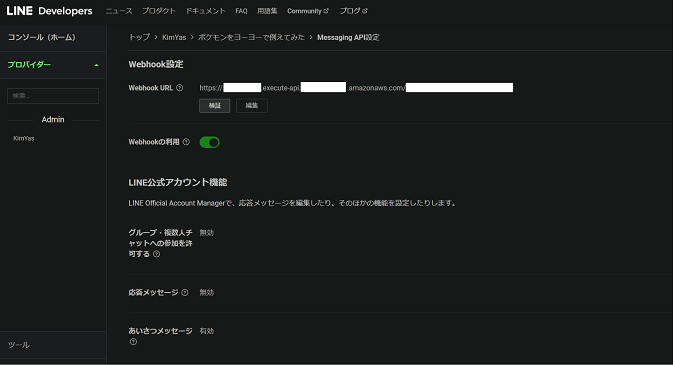Select the KimYas provider in sidebar
The height and width of the screenshot is (365, 673).
(x=24, y=138)
